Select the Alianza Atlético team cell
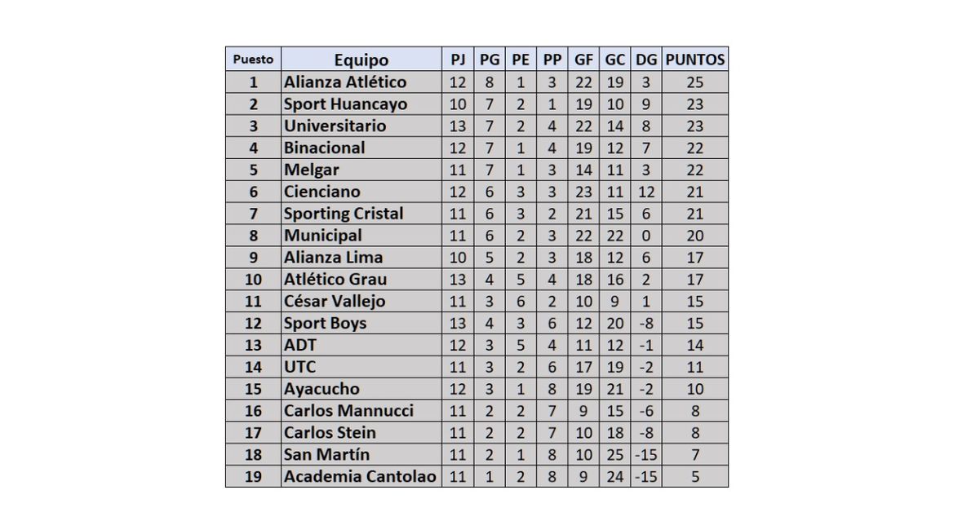The height and width of the screenshot is (530, 980). tap(345, 82)
